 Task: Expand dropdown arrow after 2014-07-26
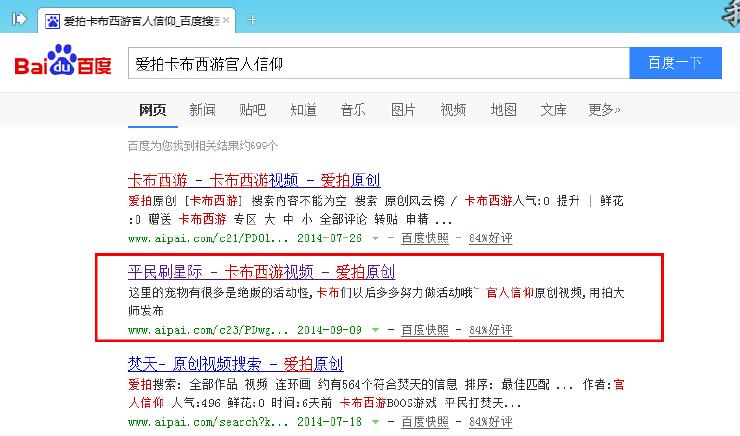[376, 239]
